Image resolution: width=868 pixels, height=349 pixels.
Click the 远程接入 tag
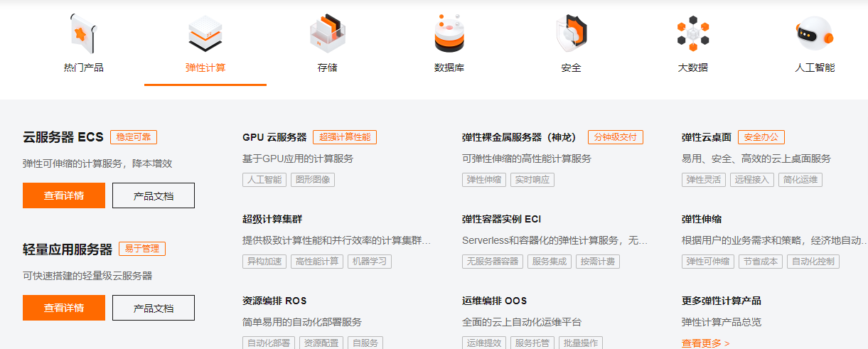[752, 180]
